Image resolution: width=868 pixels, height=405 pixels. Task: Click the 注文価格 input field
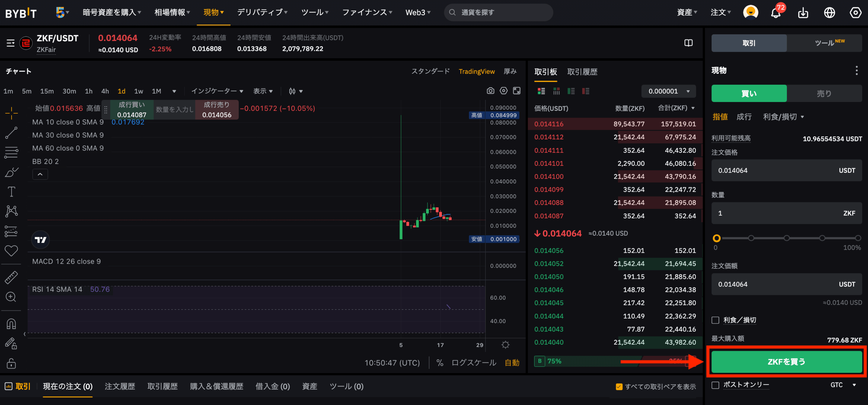pos(787,170)
